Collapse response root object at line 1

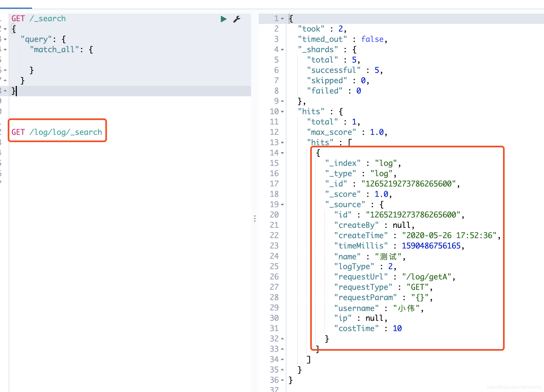[283, 19]
